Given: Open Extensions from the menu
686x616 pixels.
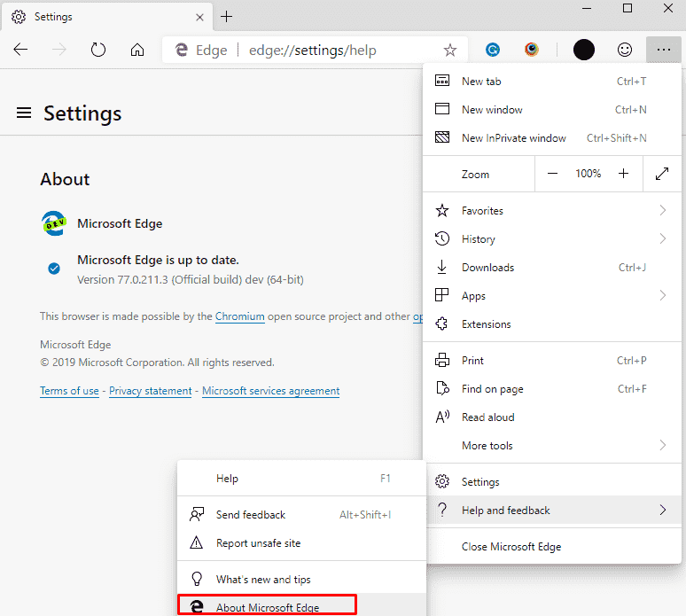Looking at the screenshot, I should click(552, 324).
